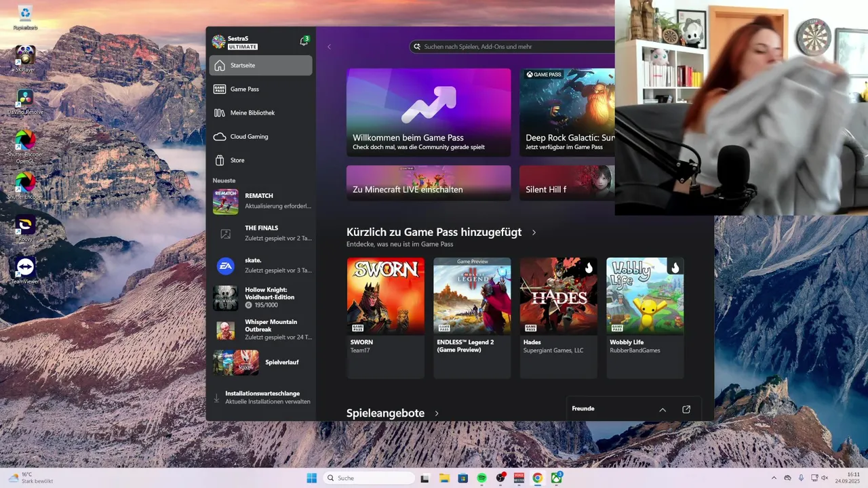Open weather widget showing 16°C
This screenshot has height=488, width=868.
(31, 478)
